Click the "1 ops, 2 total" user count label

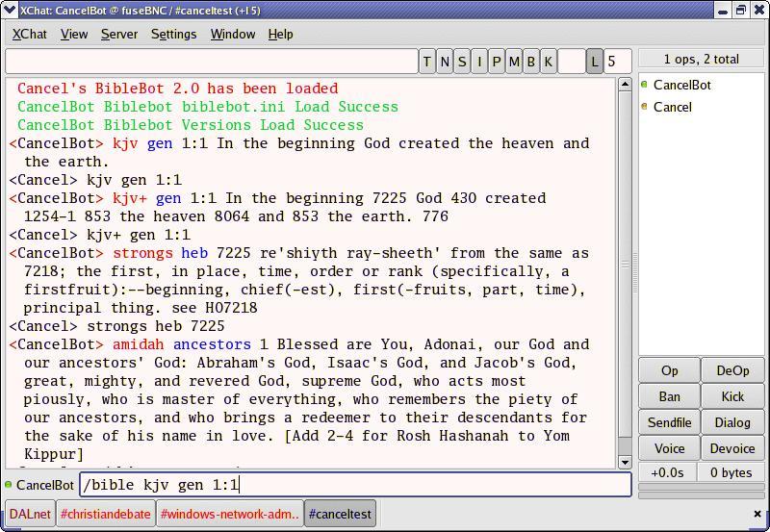point(702,60)
